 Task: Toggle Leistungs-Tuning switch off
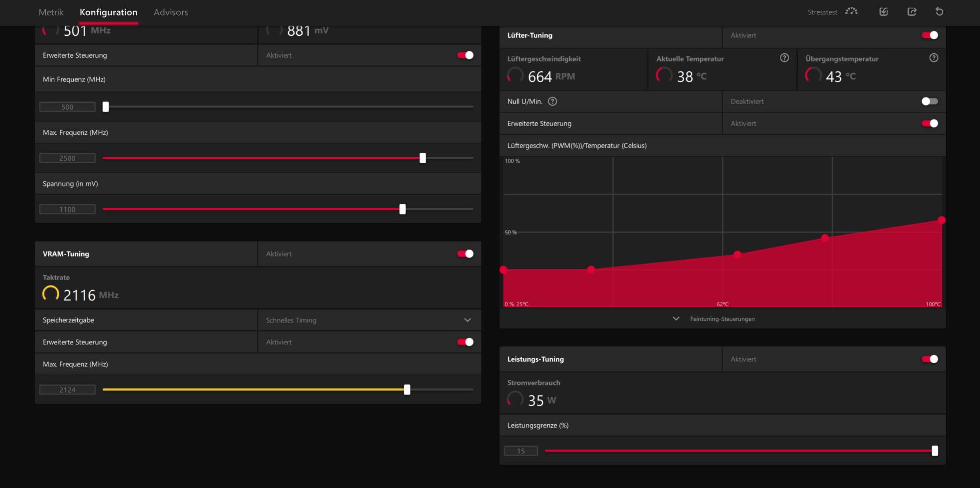930,359
